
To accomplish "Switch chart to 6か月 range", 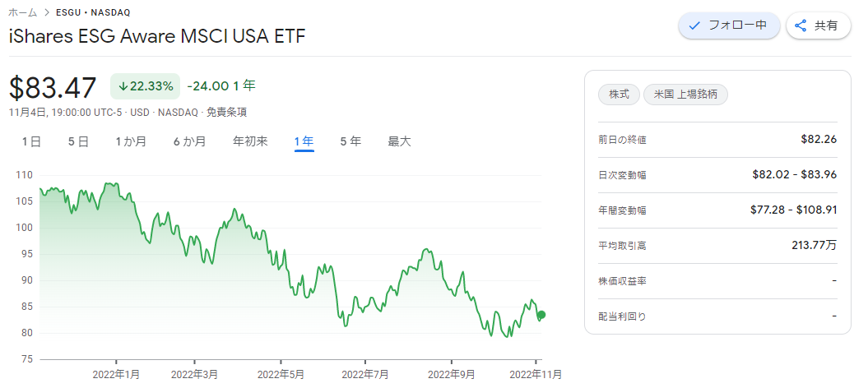I will 189,141.
